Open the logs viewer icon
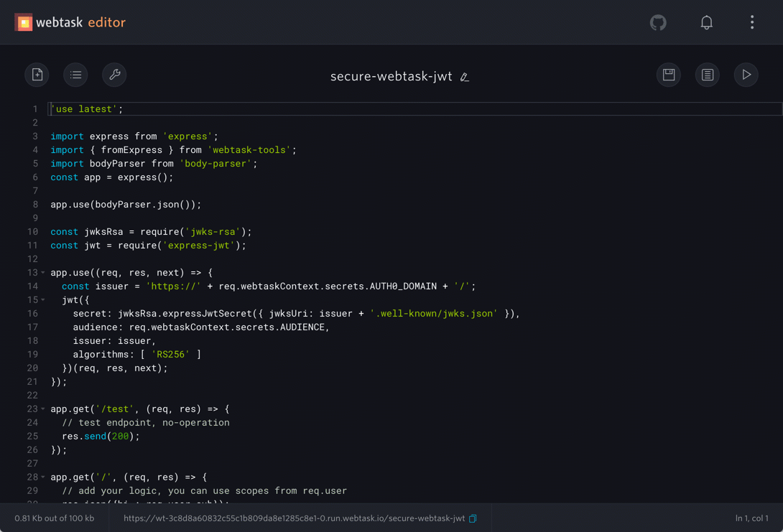This screenshot has width=783, height=532. pyautogui.click(x=707, y=75)
